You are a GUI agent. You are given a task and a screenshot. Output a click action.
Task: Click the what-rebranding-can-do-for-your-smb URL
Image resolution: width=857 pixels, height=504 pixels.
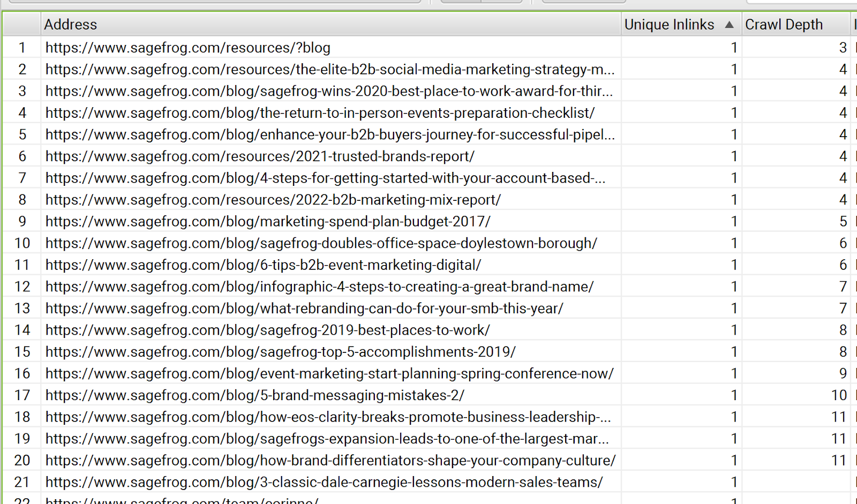pos(304,309)
